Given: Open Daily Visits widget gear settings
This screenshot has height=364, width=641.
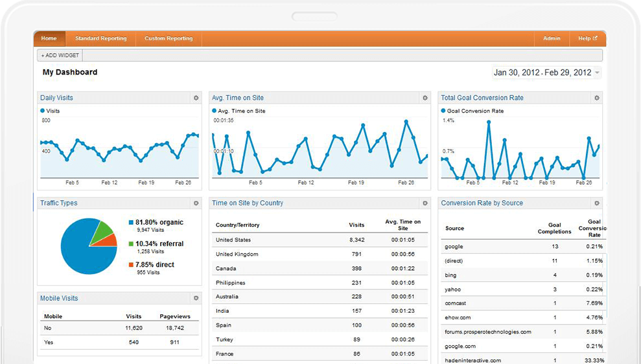Looking at the screenshot, I should coord(196,98).
